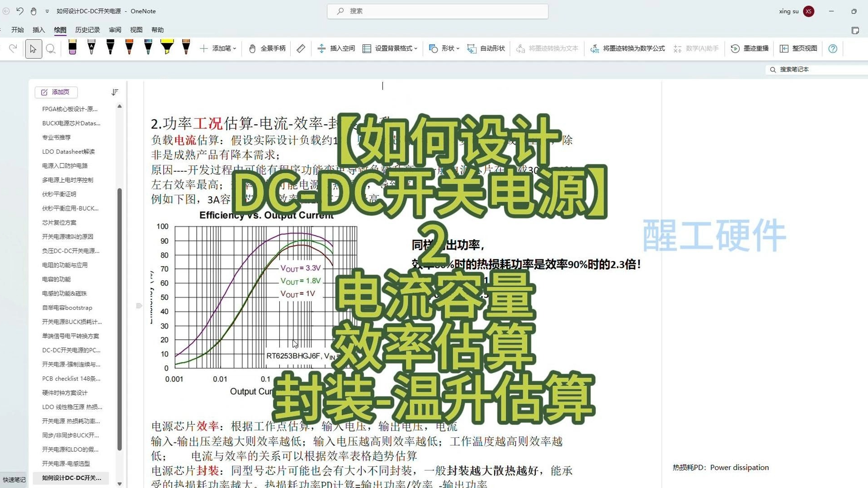Select the galaxy blue pen
Image resolution: width=868 pixels, height=488 pixels.
coord(148,47)
